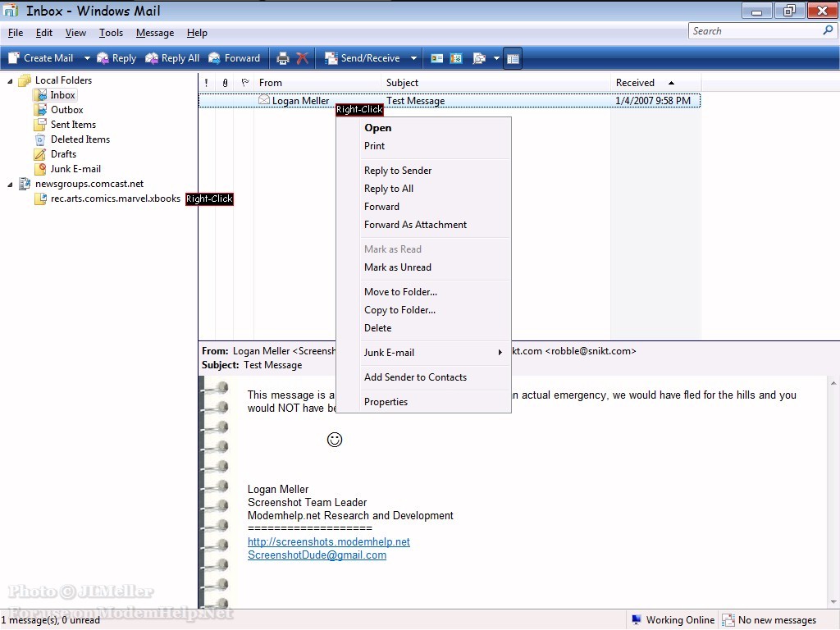Click the search magnifier icon
The height and width of the screenshot is (630, 840).
point(828,30)
